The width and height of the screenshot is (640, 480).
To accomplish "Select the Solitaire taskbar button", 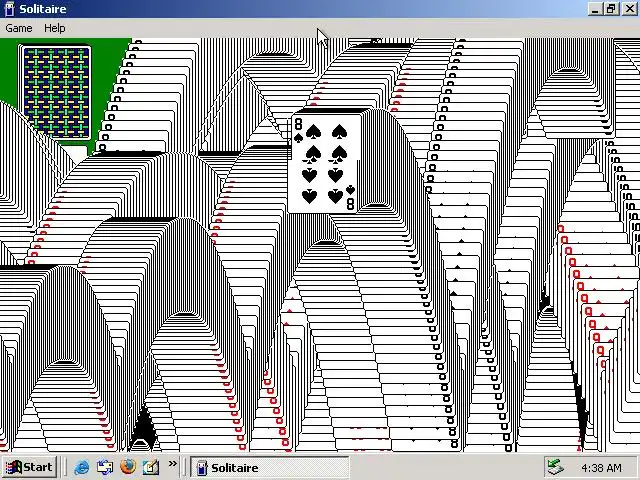I will [270, 467].
